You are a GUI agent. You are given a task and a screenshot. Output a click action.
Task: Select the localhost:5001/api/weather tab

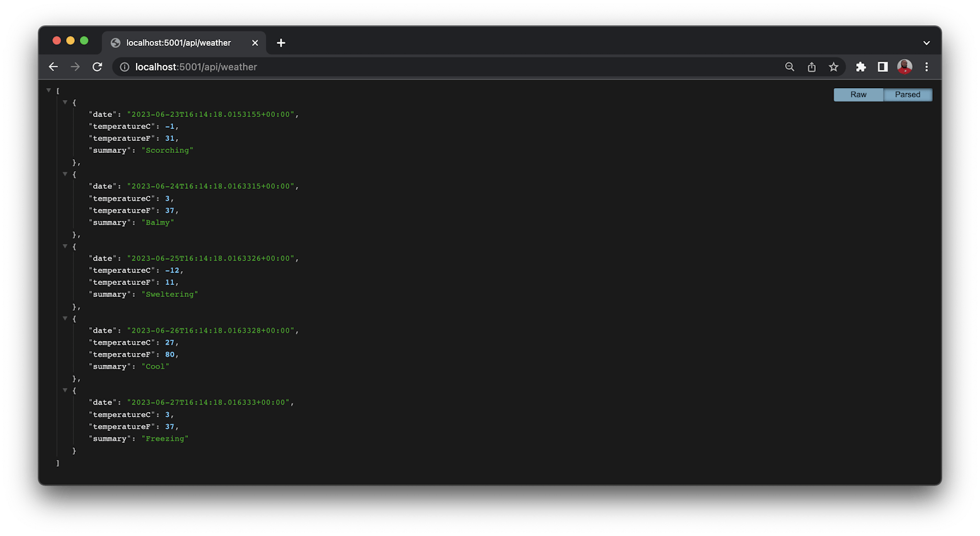point(179,43)
